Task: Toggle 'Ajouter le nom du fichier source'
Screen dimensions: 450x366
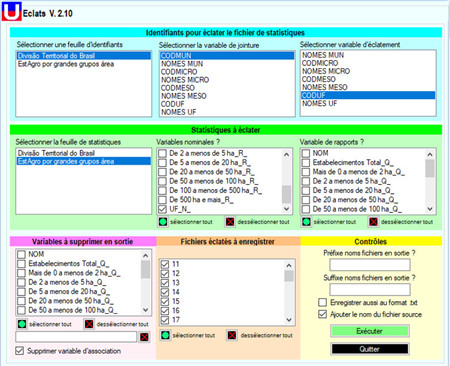Action: pyautogui.click(x=322, y=314)
